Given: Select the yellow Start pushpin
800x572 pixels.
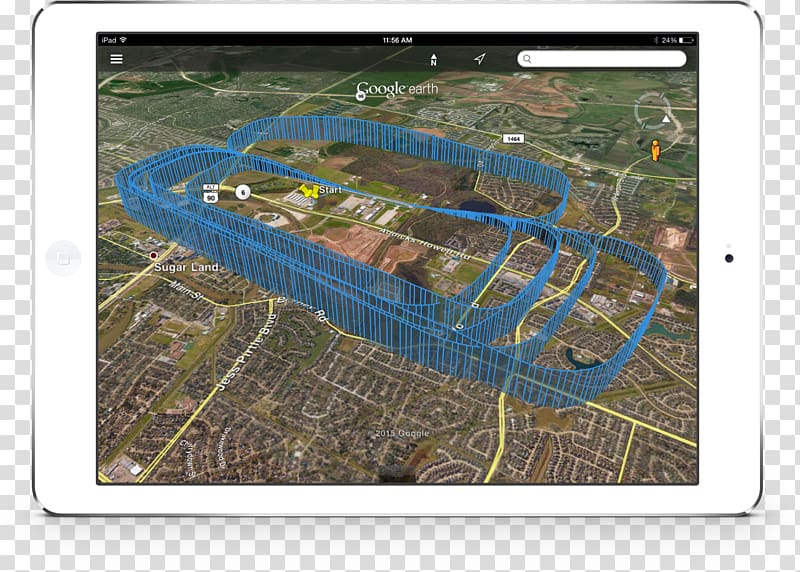Looking at the screenshot, I should click(308, 190).
